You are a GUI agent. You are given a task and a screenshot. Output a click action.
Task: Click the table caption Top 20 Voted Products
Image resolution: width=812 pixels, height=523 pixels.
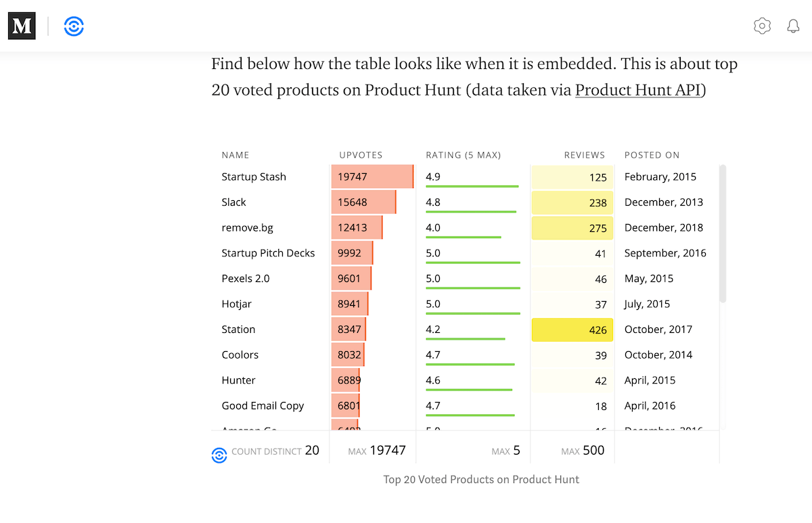pos(481,479)
